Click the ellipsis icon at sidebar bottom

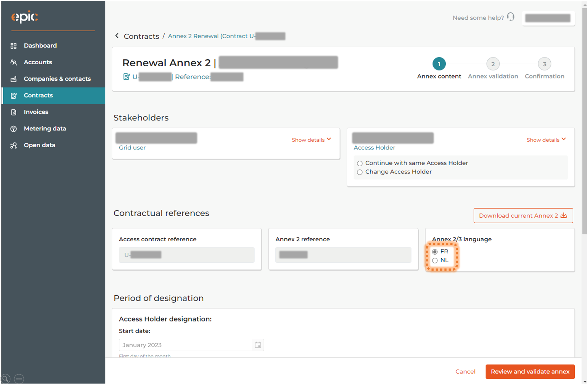[19, 379]
